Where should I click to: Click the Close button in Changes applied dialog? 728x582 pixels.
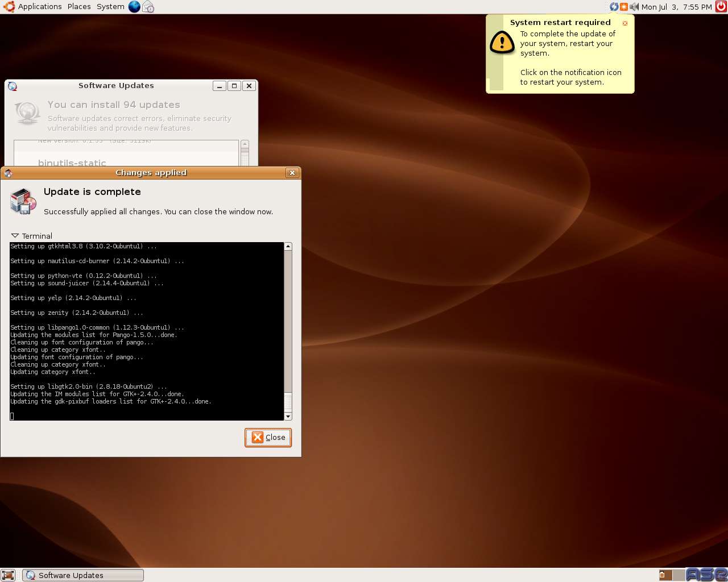tap(268, 438)
